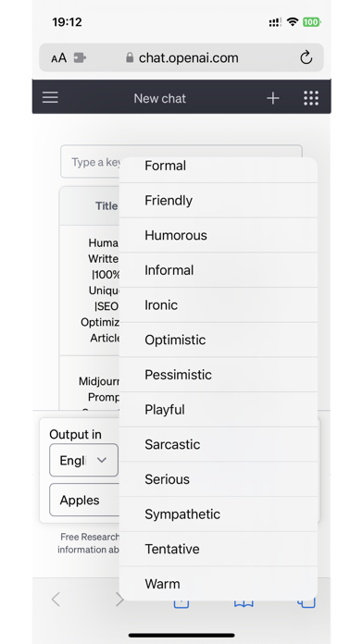
Task: Choose Sarcastic from the list
Action: [219, 444]
